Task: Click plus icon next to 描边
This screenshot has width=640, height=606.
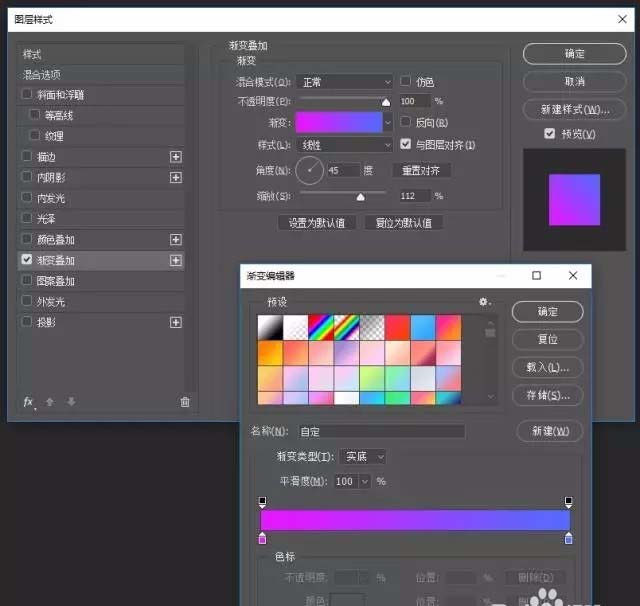Action: coord(176,157)
